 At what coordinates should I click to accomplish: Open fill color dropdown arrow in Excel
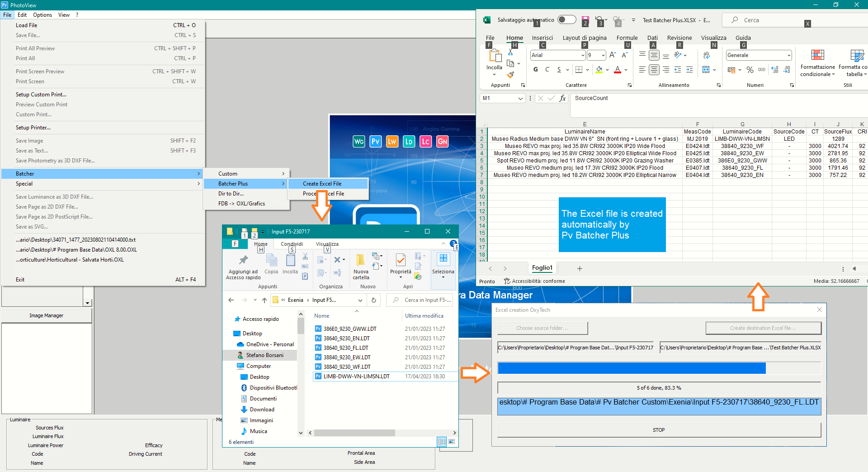tap(607, 70)
